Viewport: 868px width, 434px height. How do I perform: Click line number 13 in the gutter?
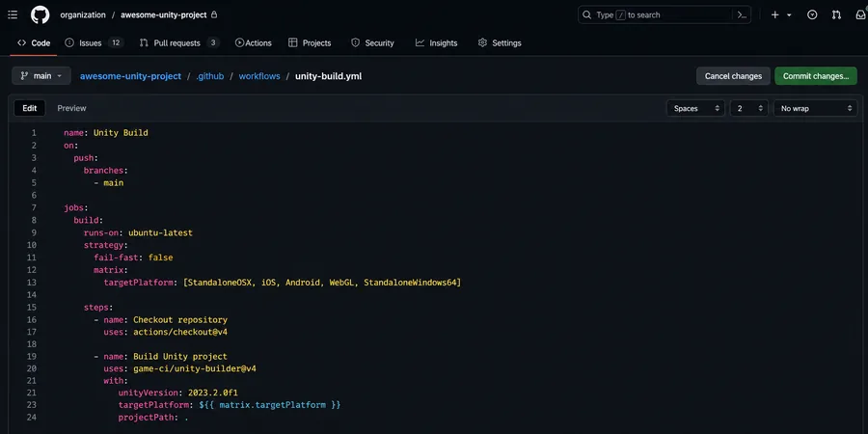32,283
